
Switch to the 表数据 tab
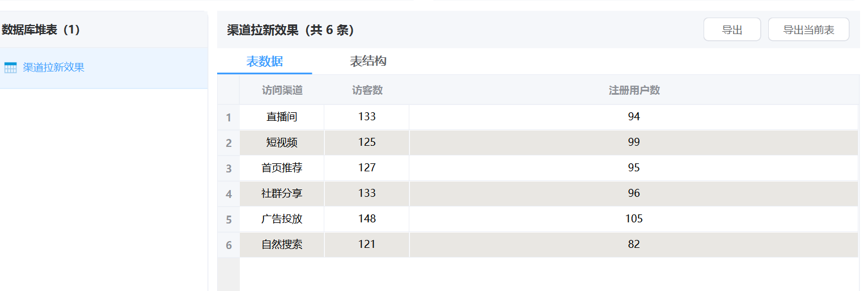click(264, 61)
